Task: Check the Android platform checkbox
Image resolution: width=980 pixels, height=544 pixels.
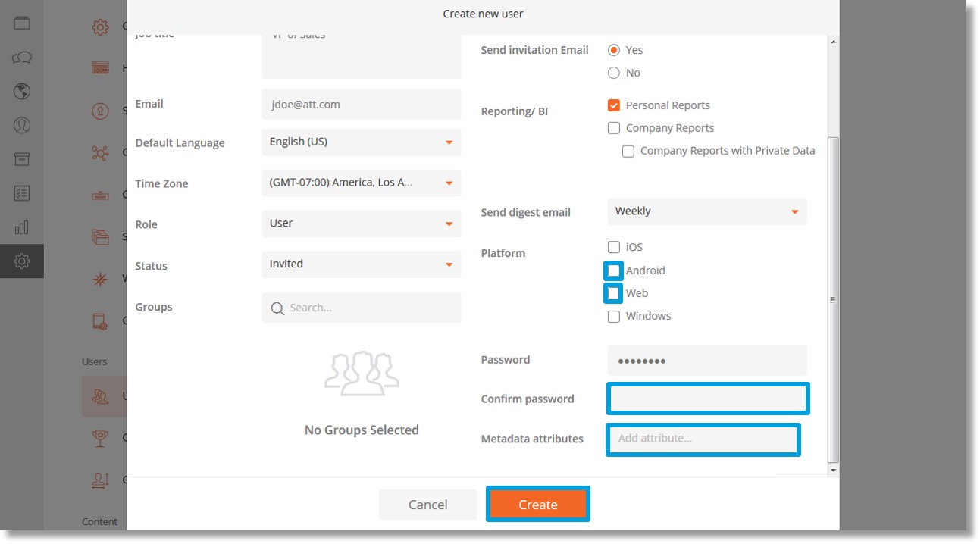Action: [x=614, y=270]
